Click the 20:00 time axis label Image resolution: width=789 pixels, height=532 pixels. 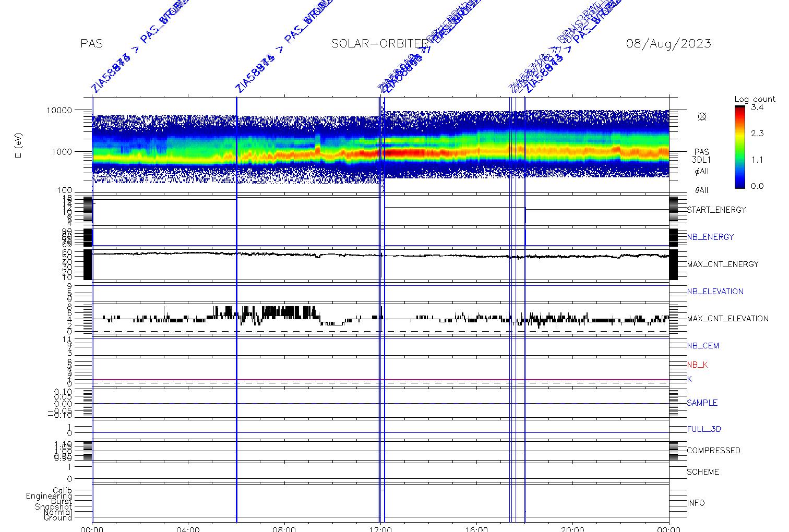coord(573,529)
